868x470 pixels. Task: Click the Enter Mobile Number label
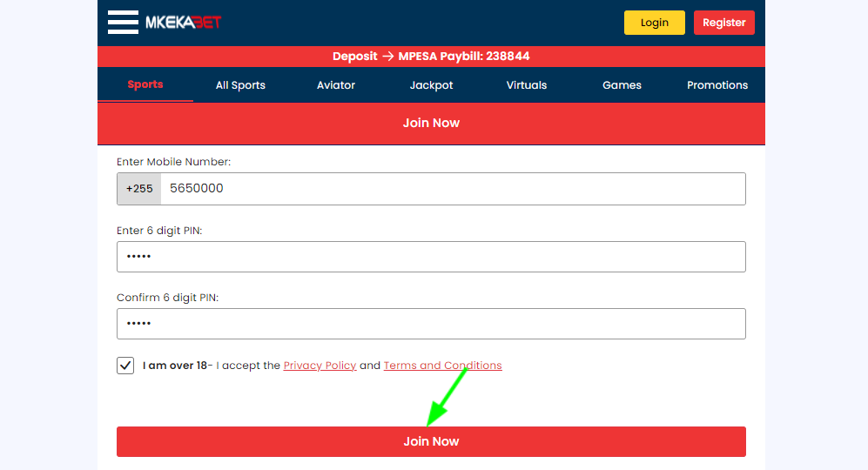click(x=174, y=162)
